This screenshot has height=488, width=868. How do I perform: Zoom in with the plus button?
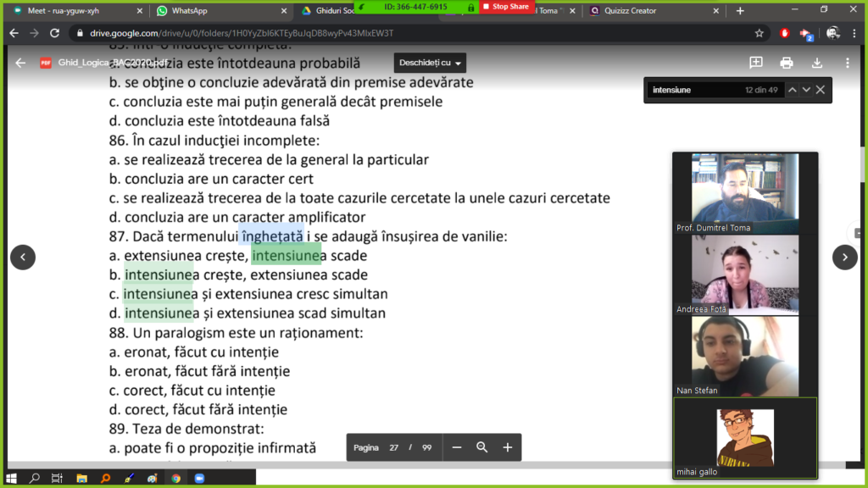click(x=508, y=447)
